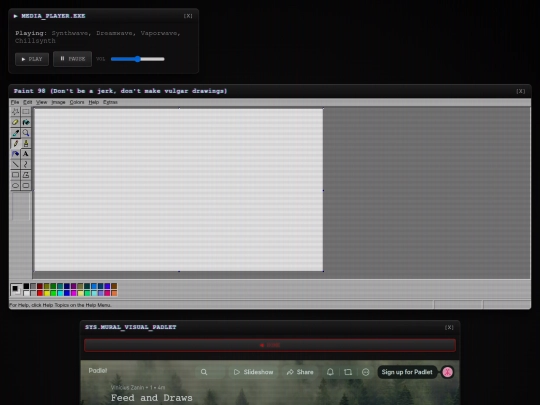Open the Extras menu in Paint
540x405 pixels.
coord(110,102)
